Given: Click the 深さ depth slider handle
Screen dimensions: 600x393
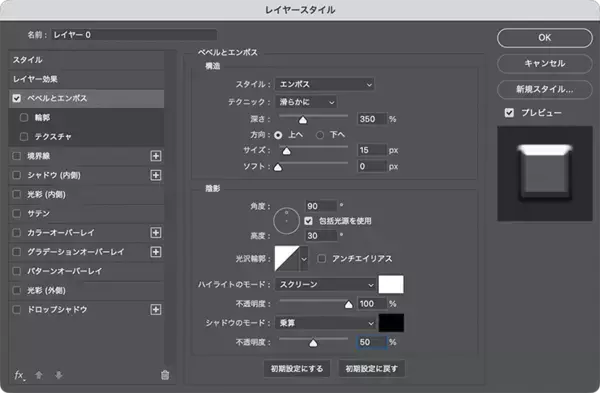Looking at the screenshot, I should [x=303, y=121].
